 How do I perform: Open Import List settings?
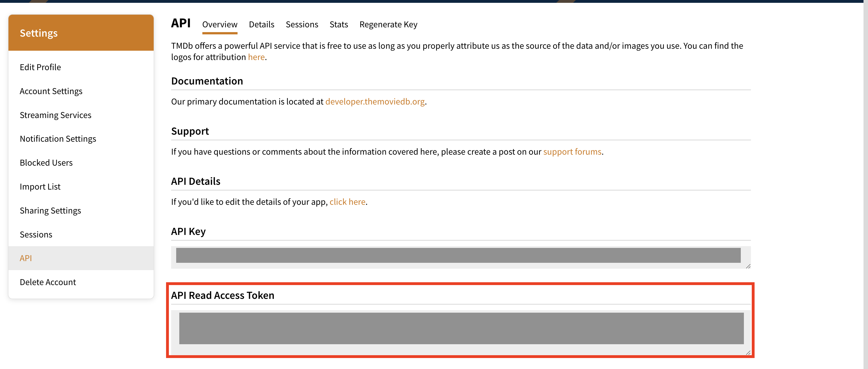point(41,186)
